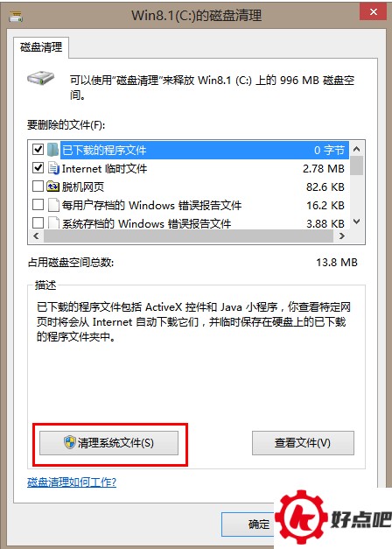Click the file list scroll up arrow
The height and width of the screenshot is (549, 392).
357,149
